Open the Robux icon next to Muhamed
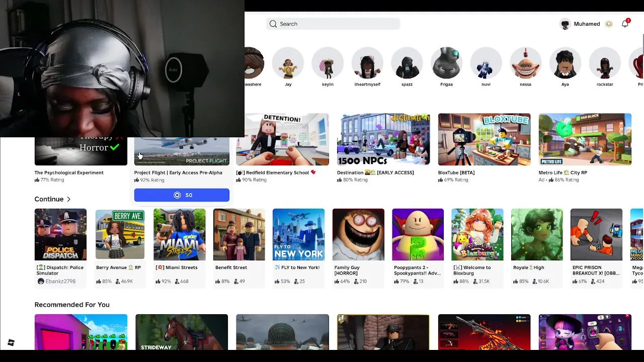The width and height of the screenshot is (644, 362). [609, 24]
